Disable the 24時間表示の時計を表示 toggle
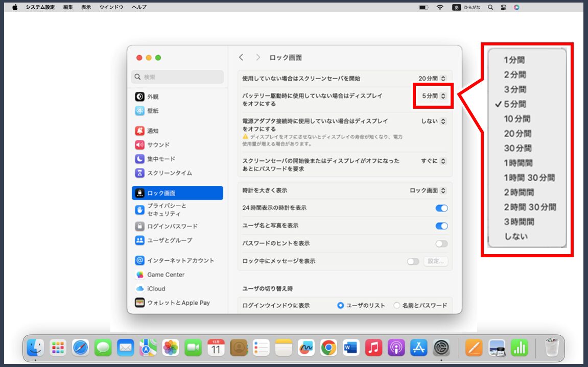Viewport: 588px width, 367px height. pyautogui.click(x=440, y=208)
